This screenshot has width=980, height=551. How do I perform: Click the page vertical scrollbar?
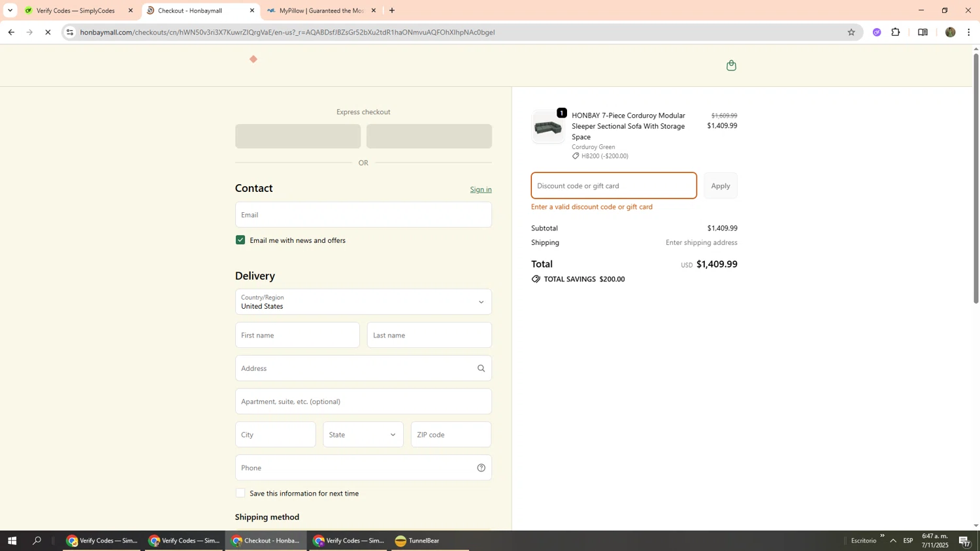976,178
